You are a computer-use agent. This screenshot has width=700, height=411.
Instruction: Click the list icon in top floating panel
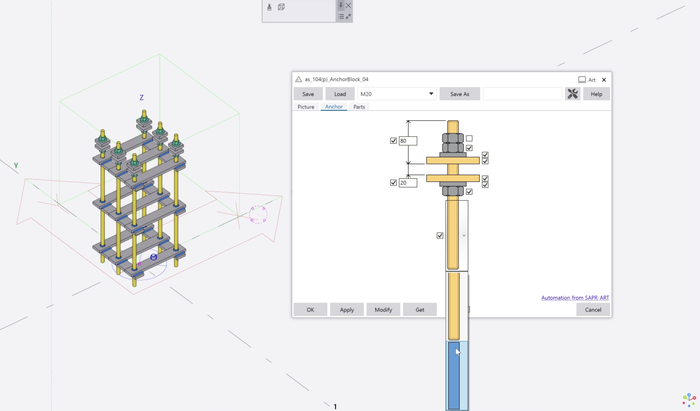pos(341,17)
